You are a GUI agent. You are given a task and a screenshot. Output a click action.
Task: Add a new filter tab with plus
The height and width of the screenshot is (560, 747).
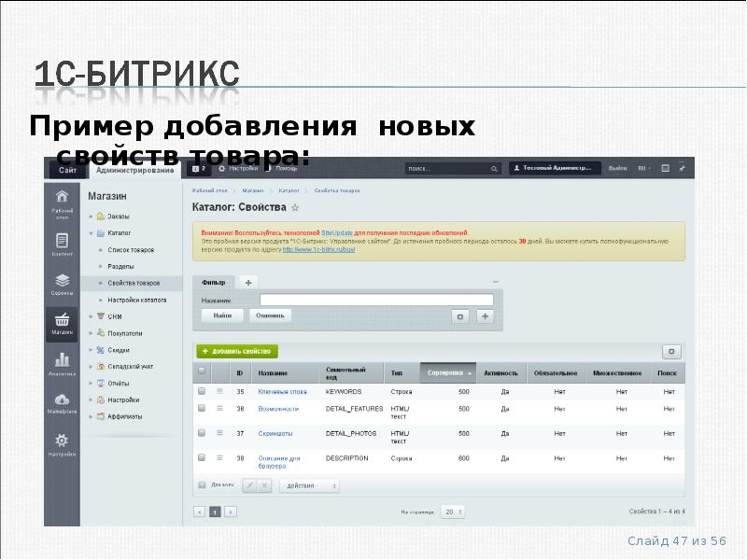click(x=248, y=283)
